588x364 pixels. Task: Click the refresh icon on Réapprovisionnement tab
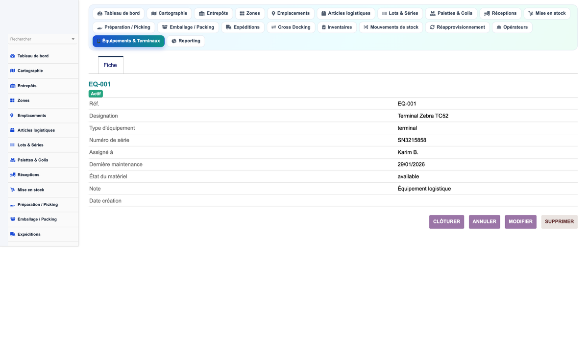(432, 27)
